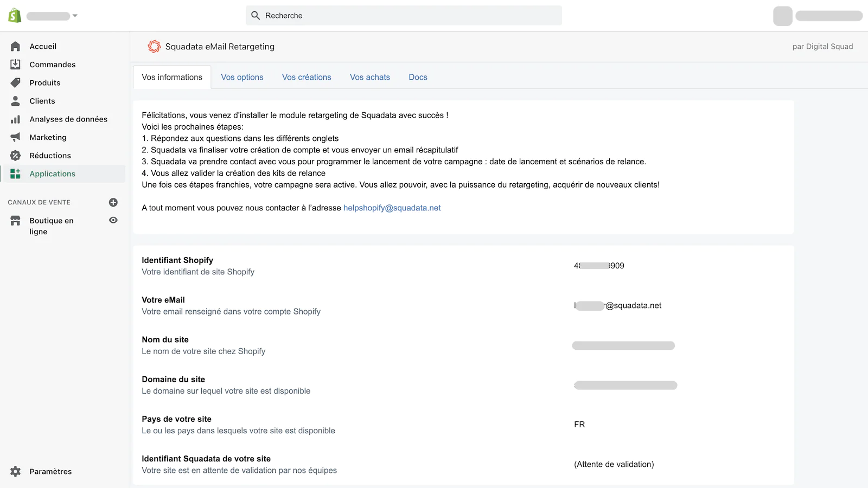The height and width of the screenshot is (488, 868).
Task: Switch to the Vos achats tab
Action: click(x=370, y=77)
